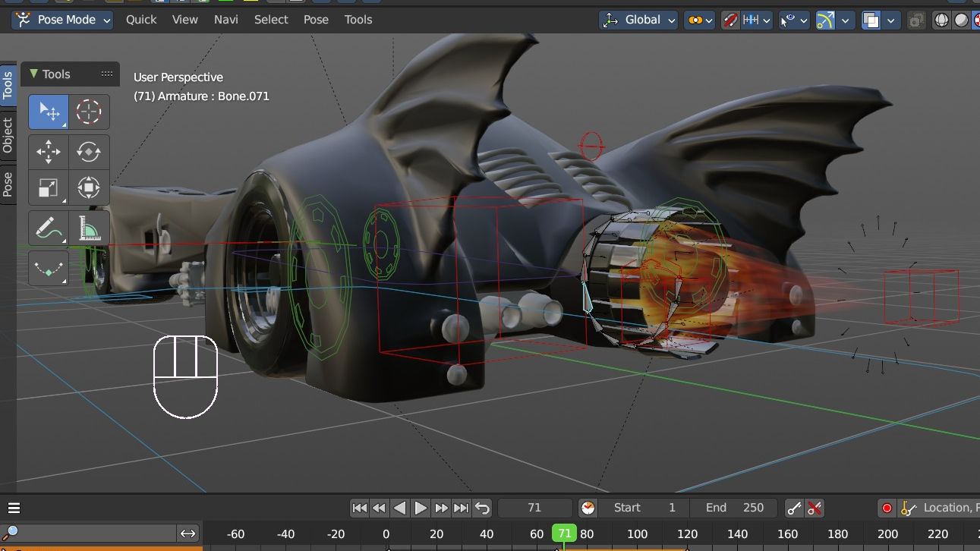980x551 pixels.
Task: Pick the Annotate pencil tool
Action: point(49,228)
